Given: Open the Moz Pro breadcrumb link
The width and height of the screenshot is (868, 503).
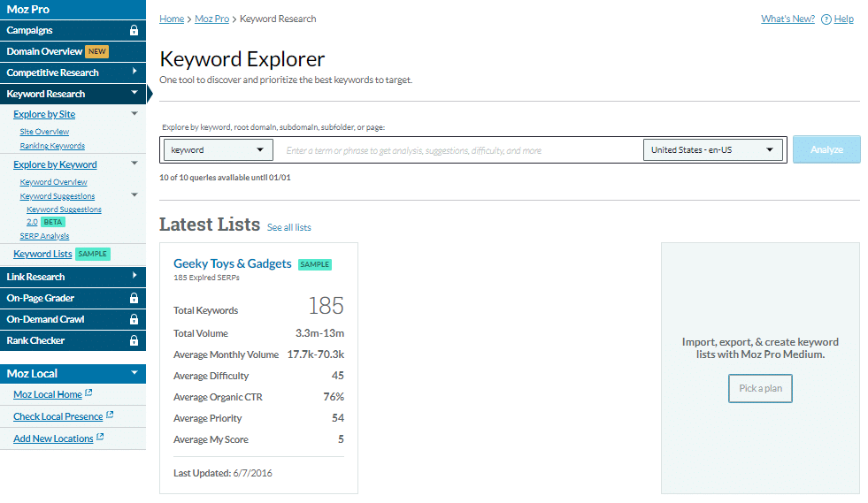Looking at the screenshot, I should pos(212,19).
